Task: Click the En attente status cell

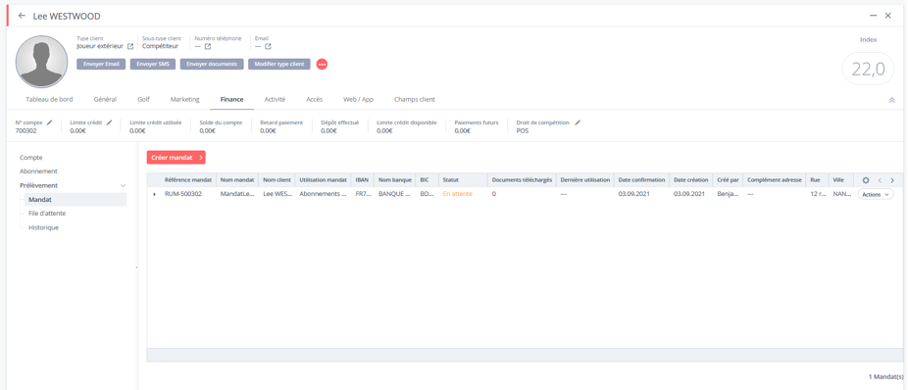Action: pos(457,194)
